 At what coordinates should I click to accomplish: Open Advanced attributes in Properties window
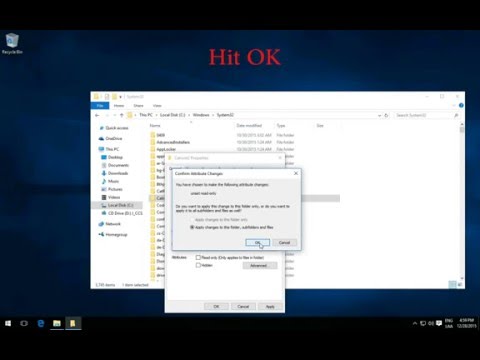tap(260, 266)
